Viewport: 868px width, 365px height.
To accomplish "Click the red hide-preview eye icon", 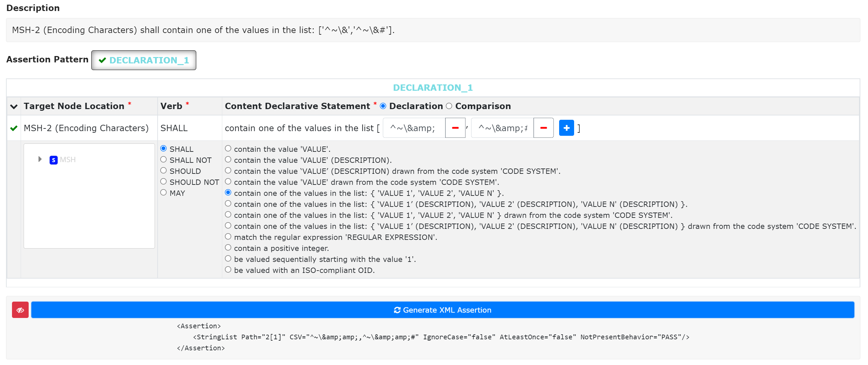I will (20, 310).
